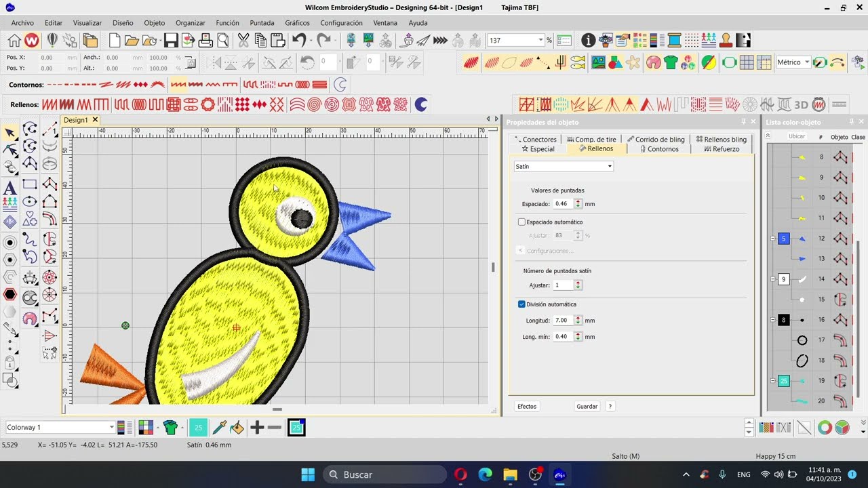Collapse color group 9 in color list
The width and height of the screenshot is (868, 488).
pyautogui.click(x=772, y=279)
